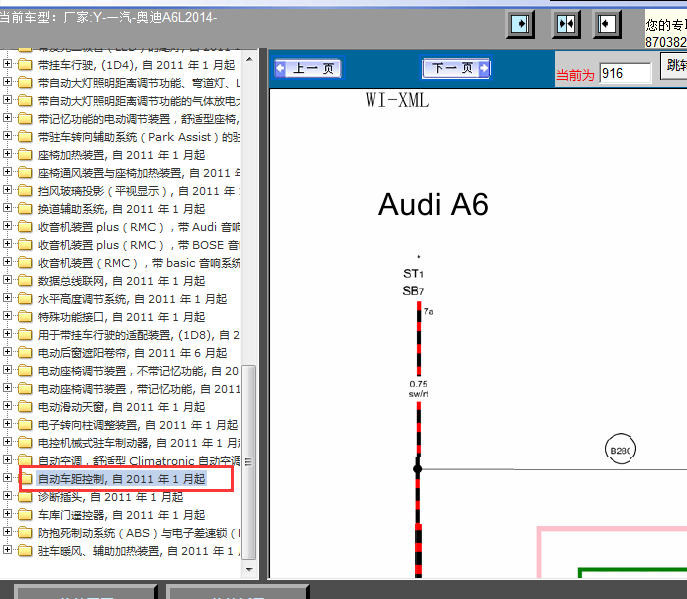This screenshot has height=599, width=687.
Task: Select 带驻车转向辅助系统 (Park Assist) item
Action: 139,137
